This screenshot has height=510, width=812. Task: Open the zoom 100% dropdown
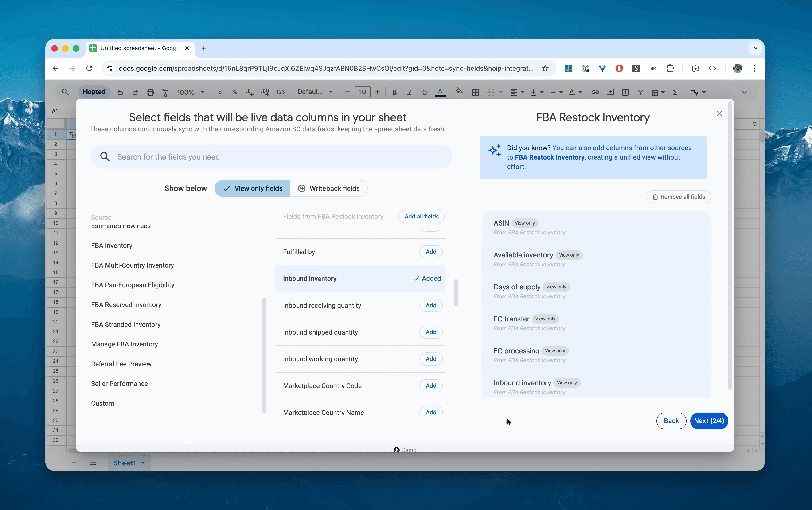pos(191,92)
